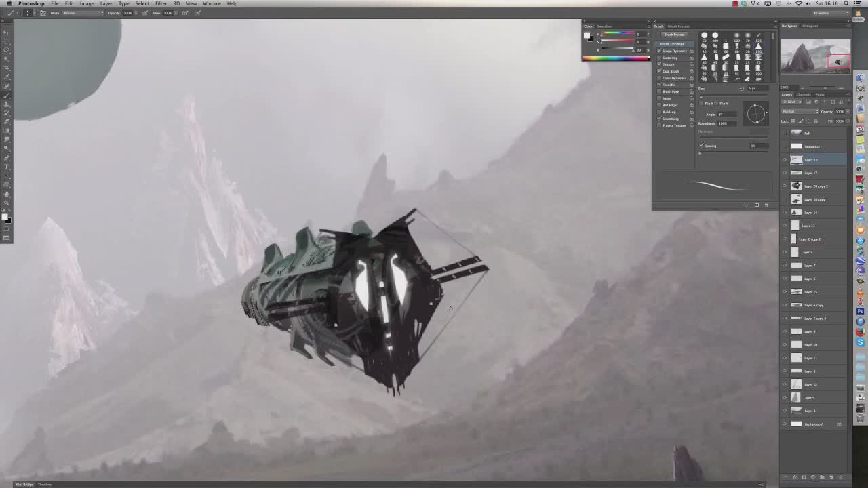Hide Layer 17 using its eye icon
This screenshot has height=488, width=868.
point(785,173)
